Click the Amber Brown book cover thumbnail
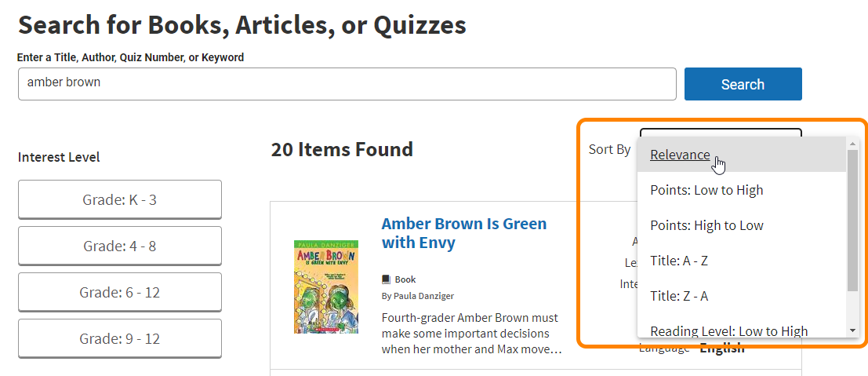Viewport: 868px width, 376px height. 325,287
